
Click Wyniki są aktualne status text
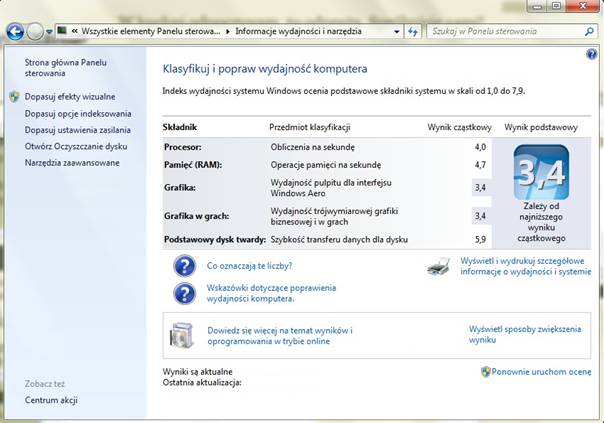[x=197, y=372]
